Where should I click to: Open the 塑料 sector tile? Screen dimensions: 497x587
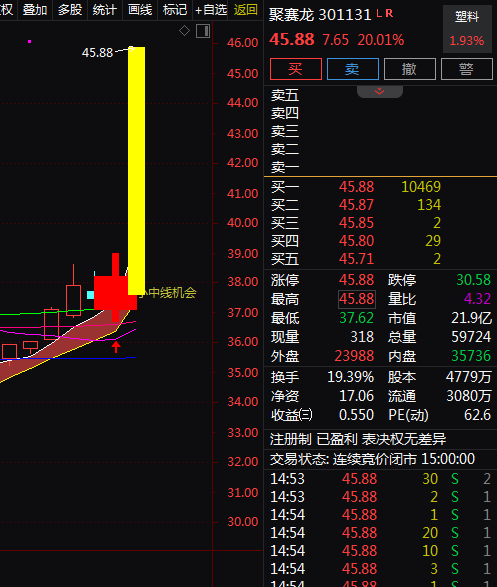point(467,29)
